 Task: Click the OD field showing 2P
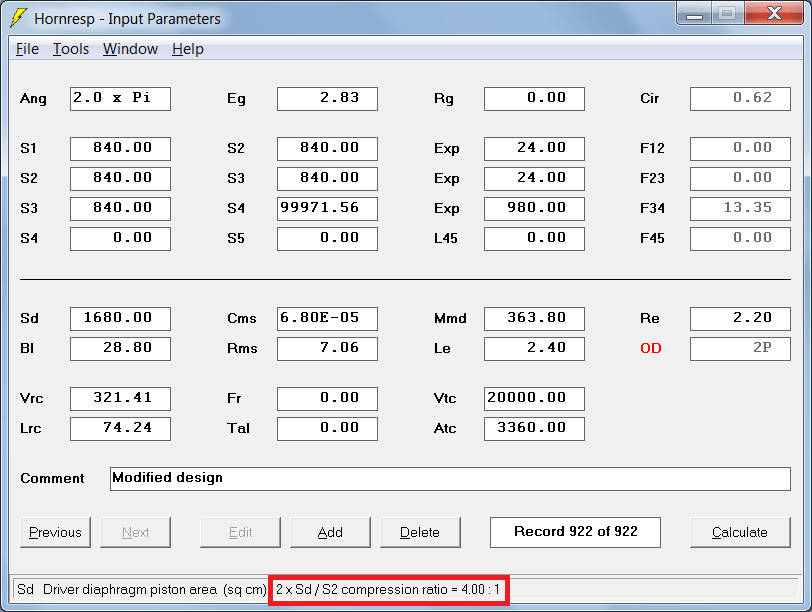point(741,348)
